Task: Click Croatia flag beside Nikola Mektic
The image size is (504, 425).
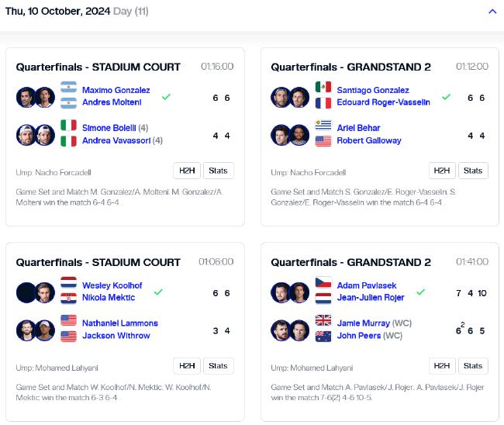Action: click(x=69, y=298)
